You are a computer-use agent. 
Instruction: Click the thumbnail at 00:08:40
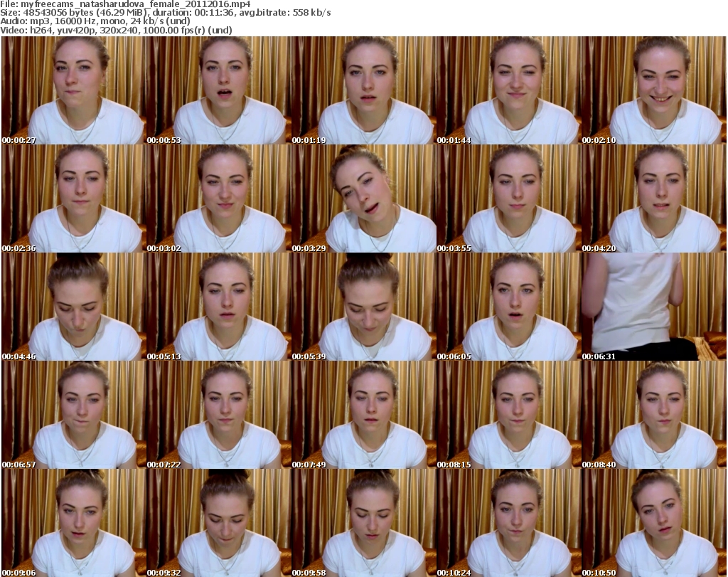pos(653,415)
